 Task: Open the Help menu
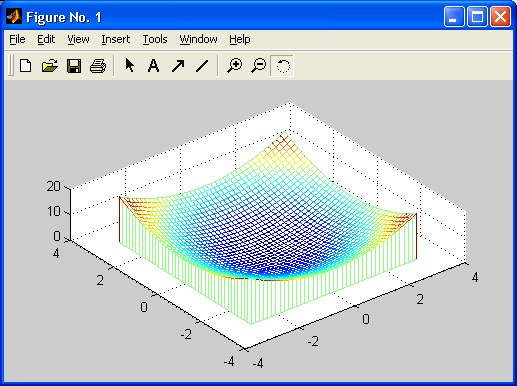click(240, 39)
